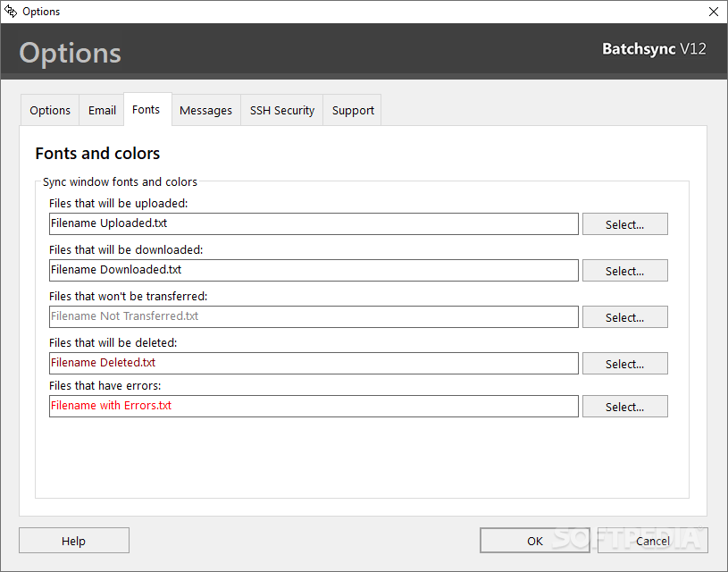The width and height of the screenshot is (728, 572).
Task: Click the large Options header title
Action: pos(70,53)
